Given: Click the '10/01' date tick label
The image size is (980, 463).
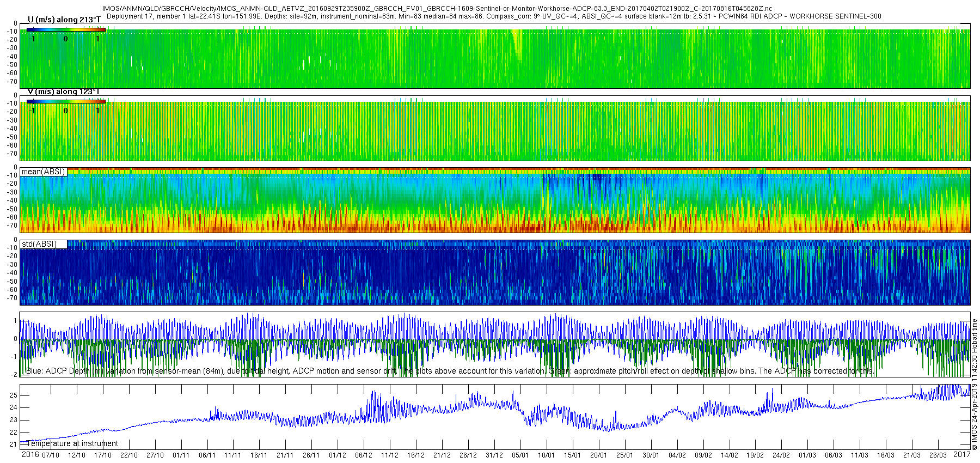Looking at the screenshot, I should (547, 455).
